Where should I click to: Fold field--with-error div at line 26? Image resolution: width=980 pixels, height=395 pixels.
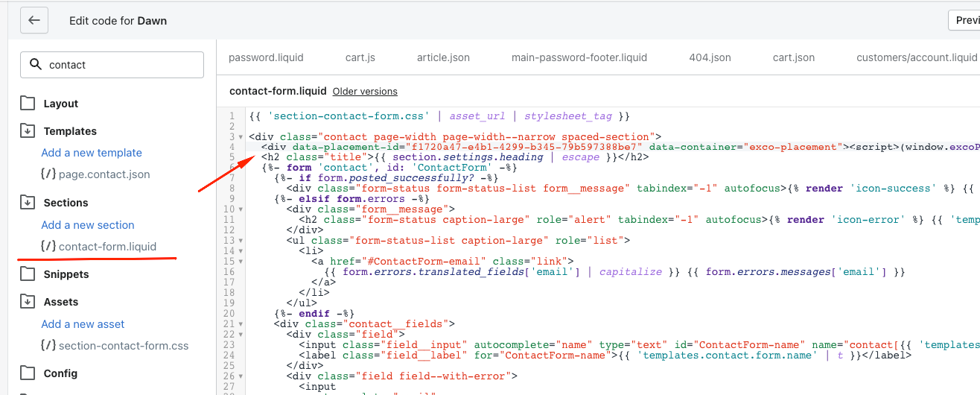[241, 376]
